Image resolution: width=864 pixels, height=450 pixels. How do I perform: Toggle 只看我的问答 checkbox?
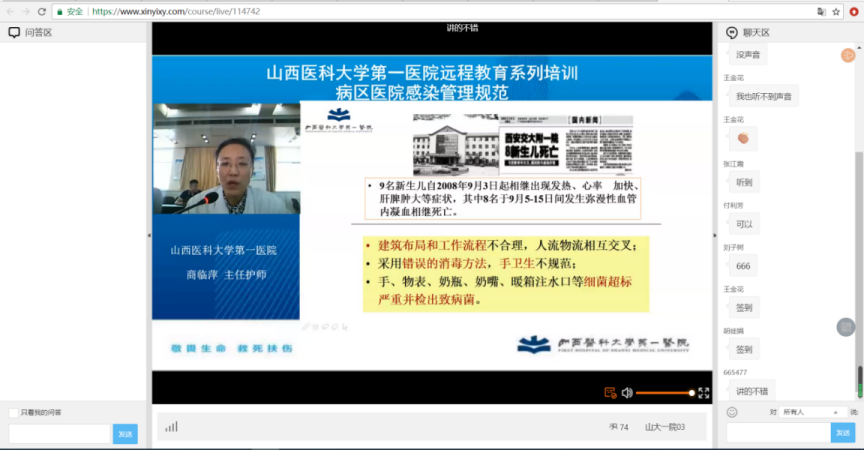click(x=13, y=413)
